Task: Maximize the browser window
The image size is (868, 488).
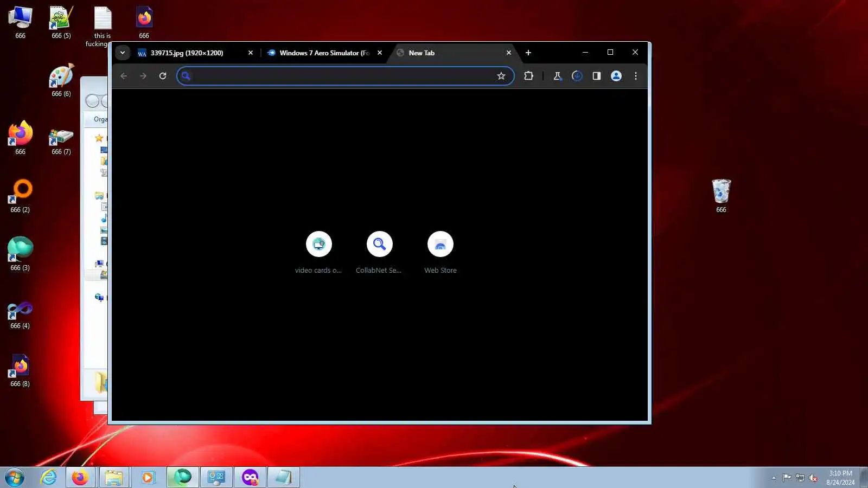Action: (610, 52)
